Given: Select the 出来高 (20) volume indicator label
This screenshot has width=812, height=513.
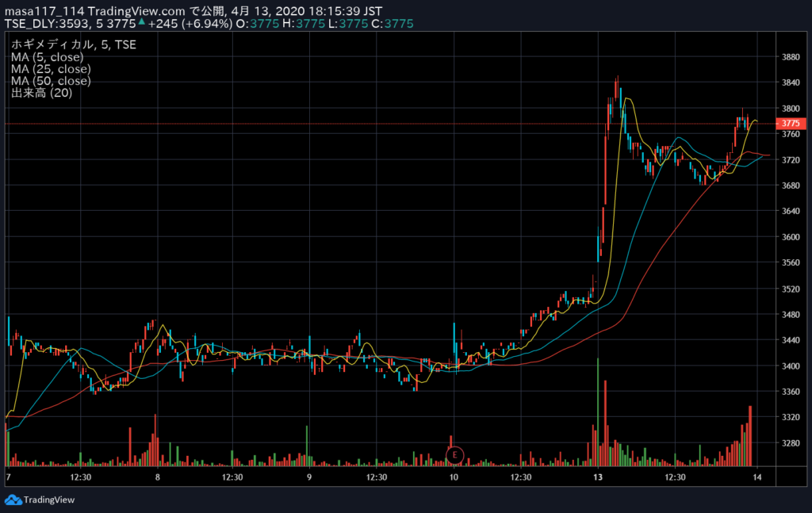Looking at the screenshot, I should coord(41,93).
